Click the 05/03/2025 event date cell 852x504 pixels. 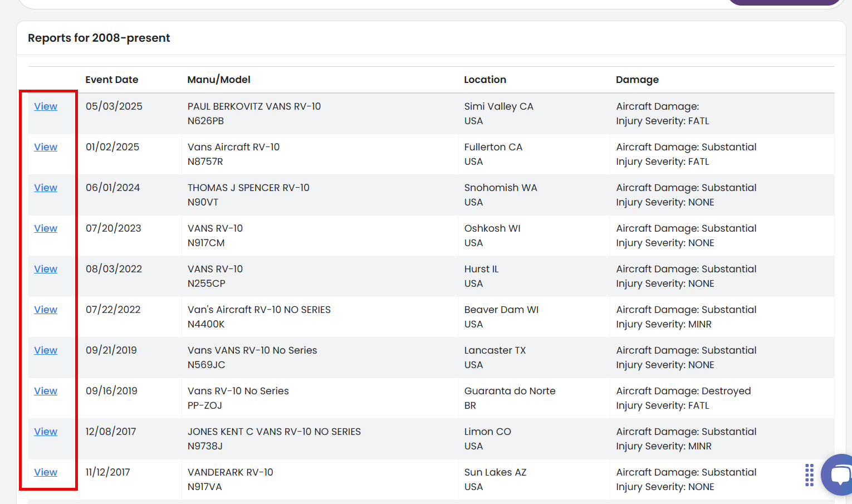click(x=114, y=106)
